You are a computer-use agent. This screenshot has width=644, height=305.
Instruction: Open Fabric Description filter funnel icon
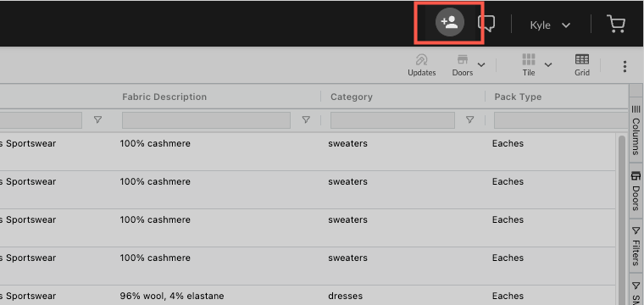click(x=306, y=119)
